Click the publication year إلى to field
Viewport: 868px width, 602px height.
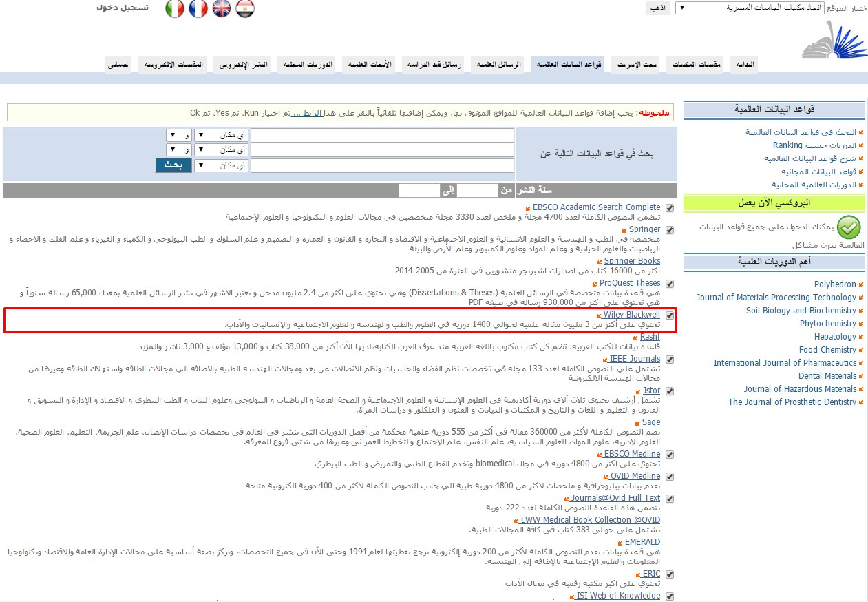tap(419, 191)
